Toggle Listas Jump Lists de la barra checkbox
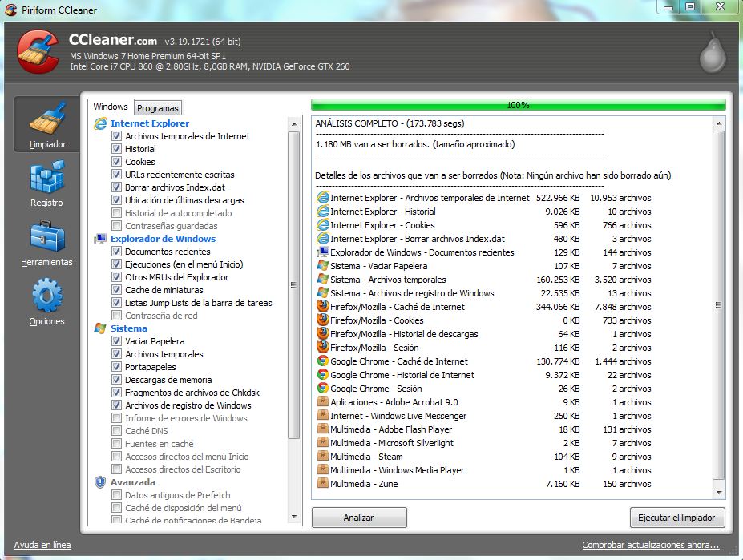The height and width of the screenshot is (560, 743). [x=116, y=302]
